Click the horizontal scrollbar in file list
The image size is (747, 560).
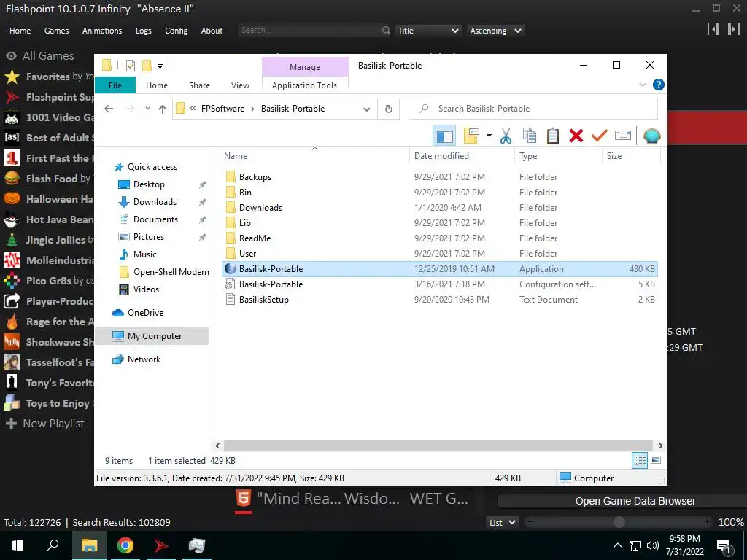pyautogui.click(x=438, y=446)
